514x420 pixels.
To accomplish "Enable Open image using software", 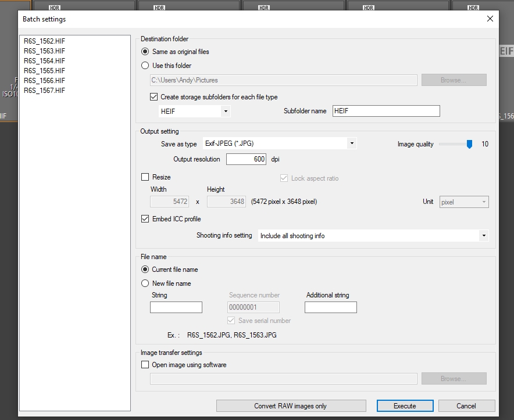I will click(x=144, y=365).
